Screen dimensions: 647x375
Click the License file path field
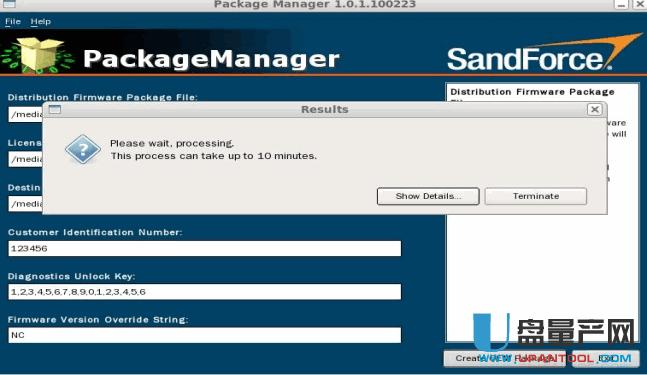(26, 159)
